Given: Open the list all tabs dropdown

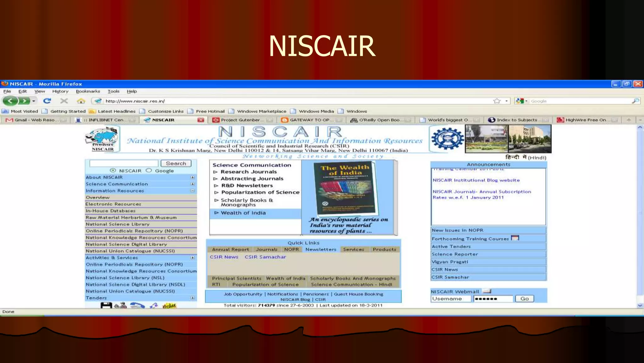Looking at the screenshot, I should coord(640,120).
